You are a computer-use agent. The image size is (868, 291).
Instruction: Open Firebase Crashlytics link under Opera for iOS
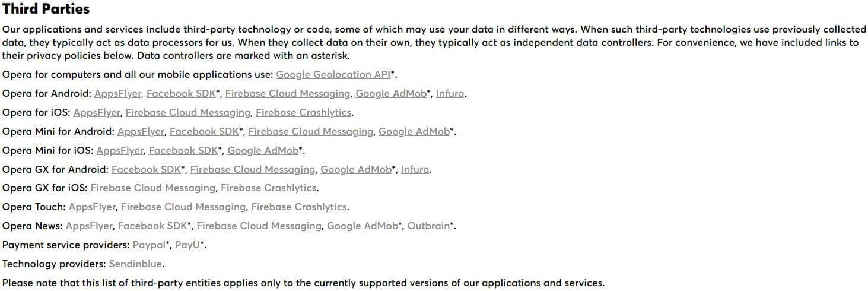(304, 112)
